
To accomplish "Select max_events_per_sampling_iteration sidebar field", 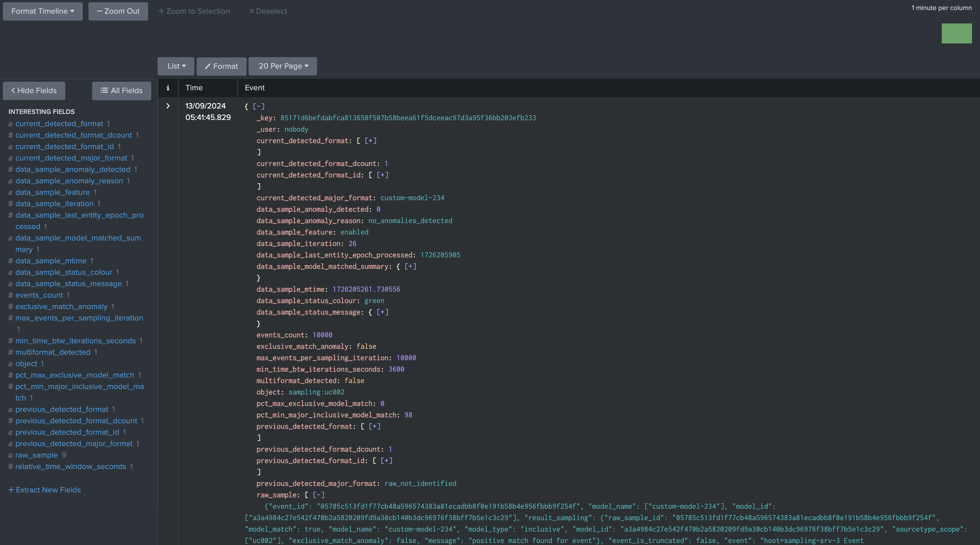I will click(x=79, y=318).
